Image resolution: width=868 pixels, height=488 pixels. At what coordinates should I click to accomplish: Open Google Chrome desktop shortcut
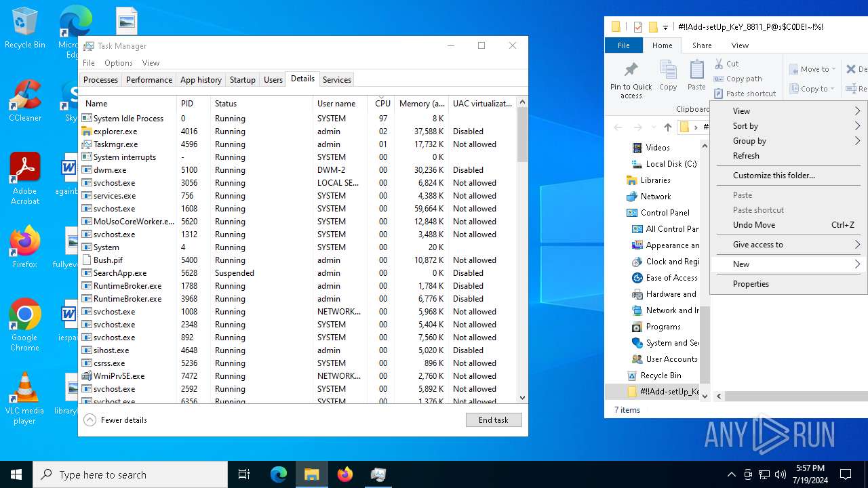click(x=24, y=325)
